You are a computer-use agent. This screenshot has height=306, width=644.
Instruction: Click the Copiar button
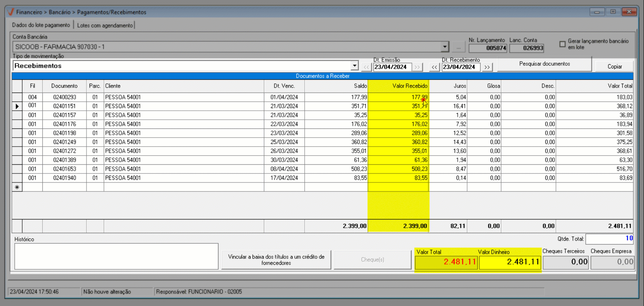point(614,66)
